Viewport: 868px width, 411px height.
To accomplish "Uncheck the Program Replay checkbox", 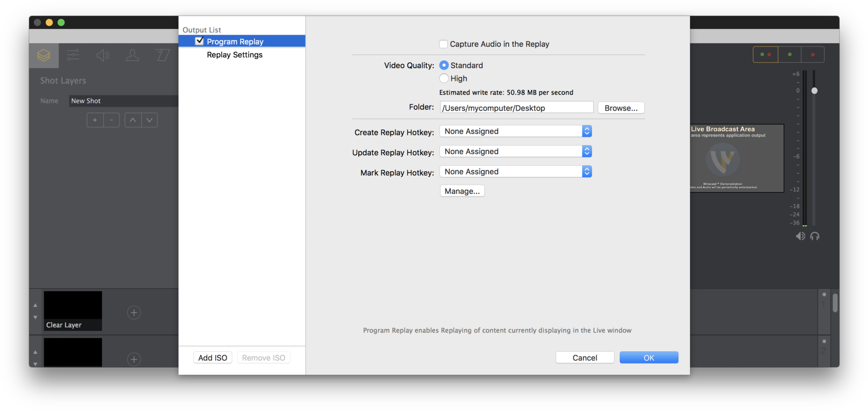I will click(199, 41).
